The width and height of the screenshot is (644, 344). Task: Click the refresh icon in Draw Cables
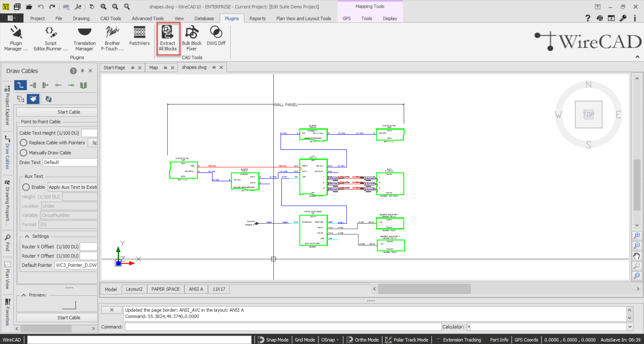49,99
